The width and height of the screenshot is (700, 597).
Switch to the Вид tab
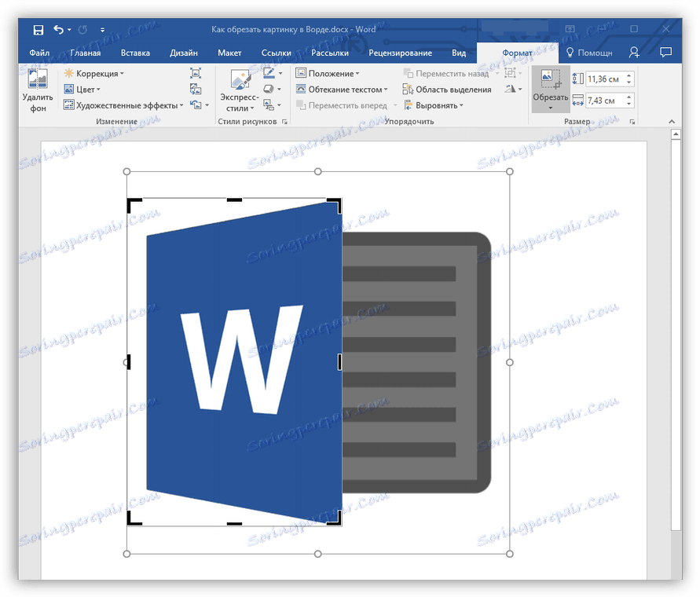[459, 53]
